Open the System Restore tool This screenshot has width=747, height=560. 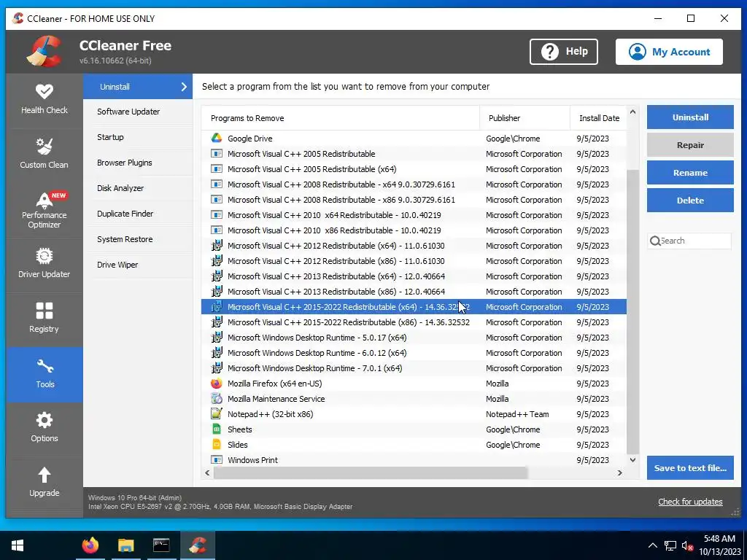(138, 239)
